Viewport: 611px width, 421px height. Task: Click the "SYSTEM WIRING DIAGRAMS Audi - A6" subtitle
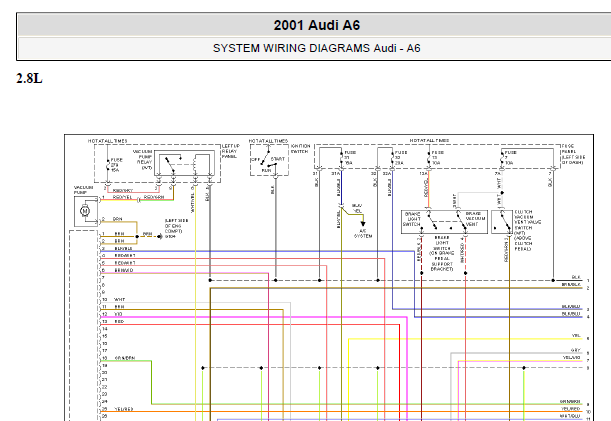[316, 48]
